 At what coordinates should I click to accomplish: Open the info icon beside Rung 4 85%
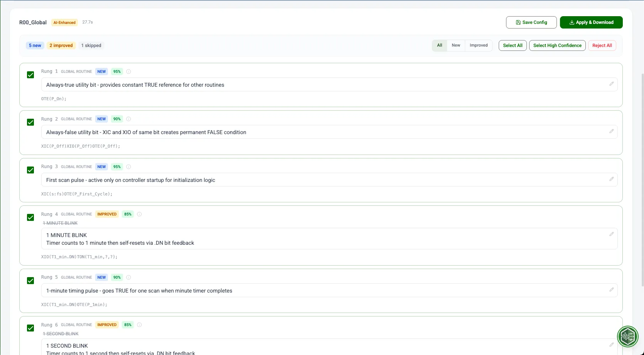coord(140,214)
